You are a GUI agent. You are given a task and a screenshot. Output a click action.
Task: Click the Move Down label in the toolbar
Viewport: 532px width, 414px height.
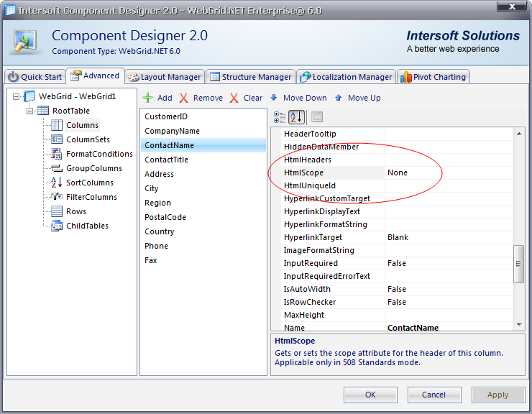click(305, 98)
